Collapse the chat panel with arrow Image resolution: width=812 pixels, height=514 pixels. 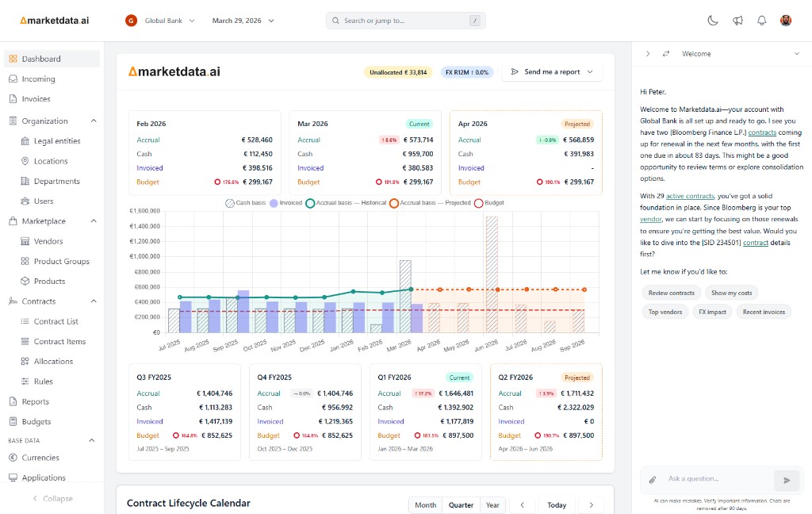tap(647, 53)
